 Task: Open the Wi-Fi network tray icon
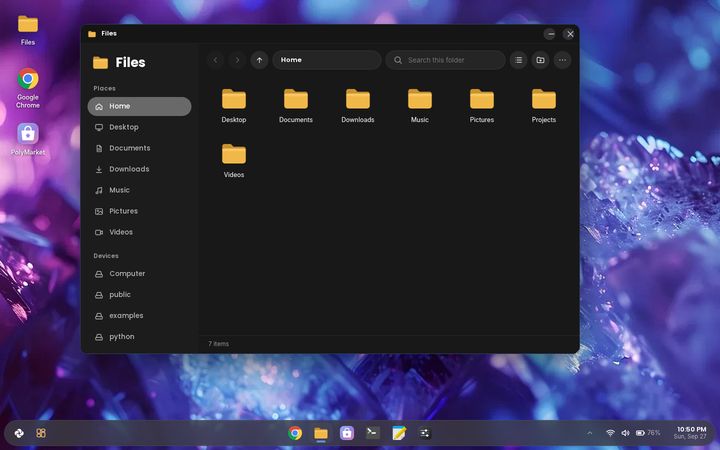(x=610, y=433)
